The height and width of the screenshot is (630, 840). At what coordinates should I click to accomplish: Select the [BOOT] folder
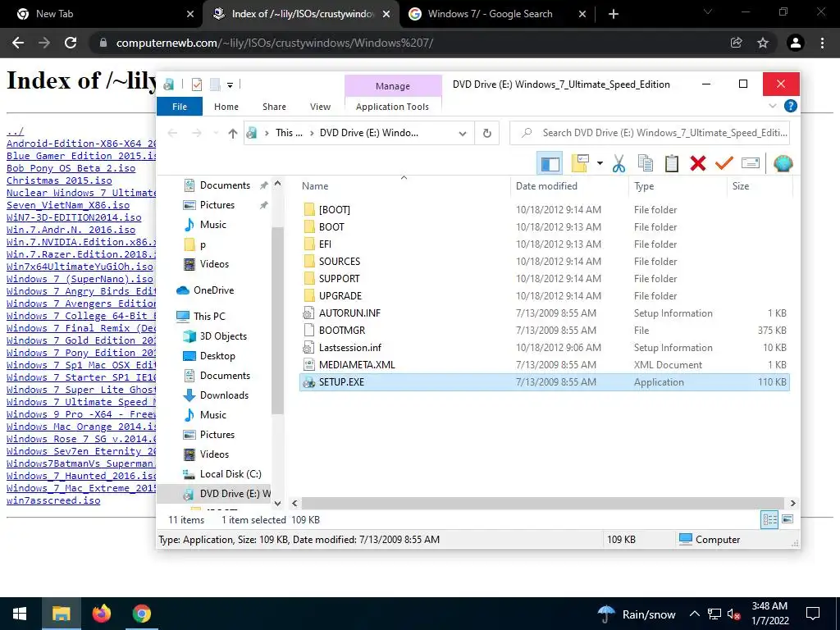click(x=335, y=209)
